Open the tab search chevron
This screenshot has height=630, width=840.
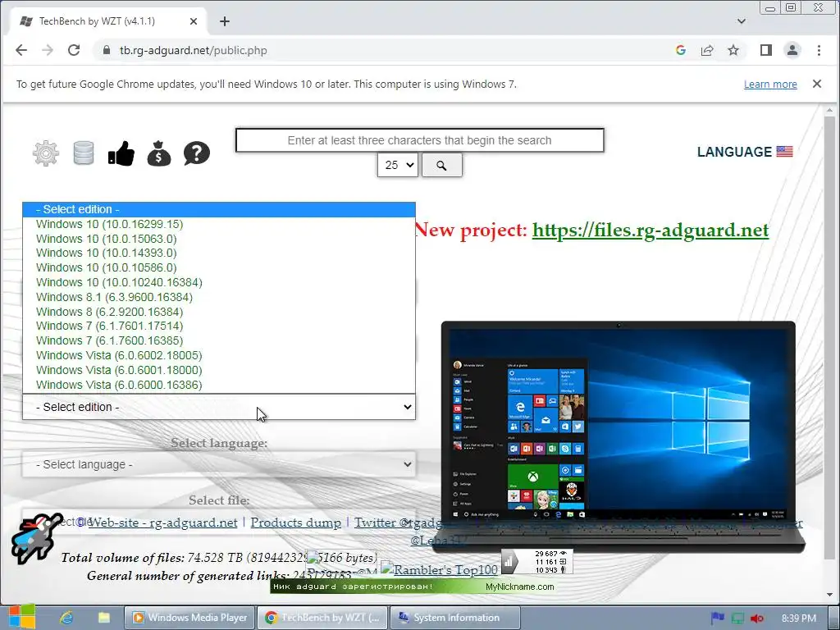click(742, 21)
